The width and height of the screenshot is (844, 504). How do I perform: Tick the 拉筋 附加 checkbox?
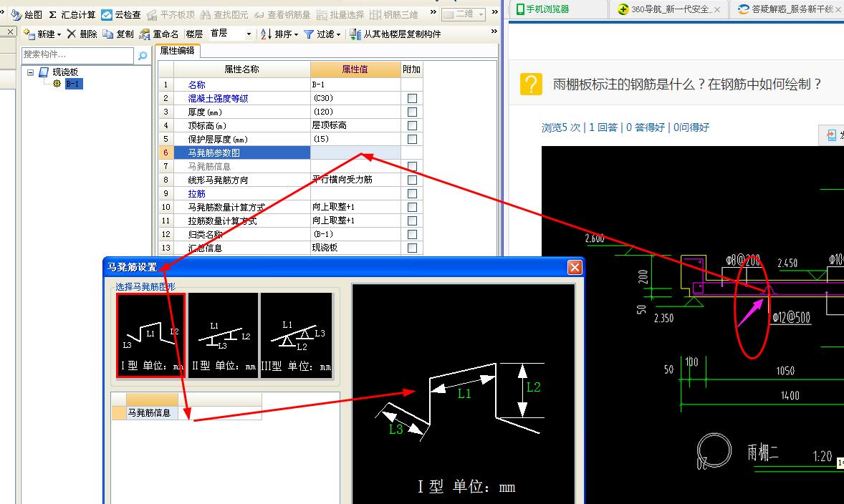tap(412, 193)
